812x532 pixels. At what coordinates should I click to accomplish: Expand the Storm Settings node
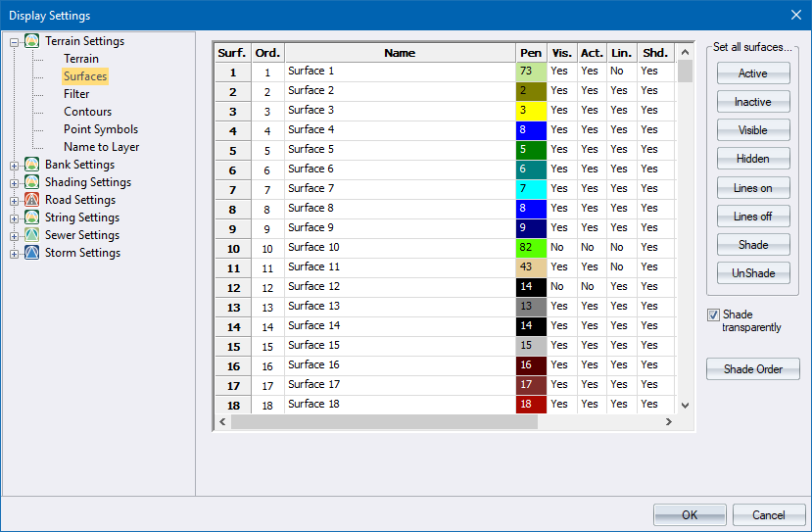(15, 254)
